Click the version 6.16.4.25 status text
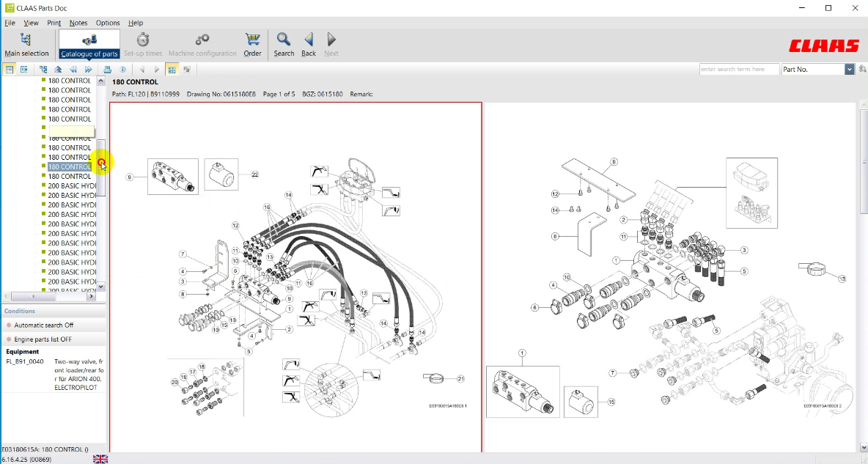The image size is (868, 464). pos(27,459)
